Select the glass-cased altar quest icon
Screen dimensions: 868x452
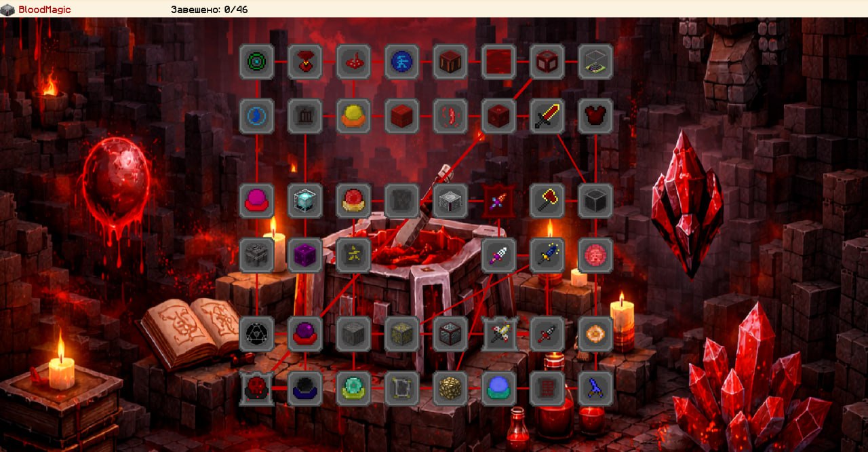pos(595,62)
